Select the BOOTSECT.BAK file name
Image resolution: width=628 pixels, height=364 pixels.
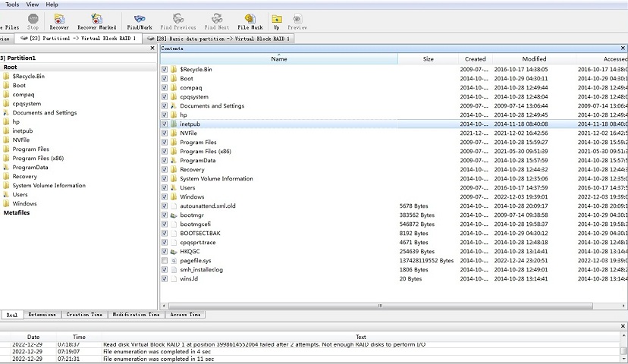coord(200,233)
